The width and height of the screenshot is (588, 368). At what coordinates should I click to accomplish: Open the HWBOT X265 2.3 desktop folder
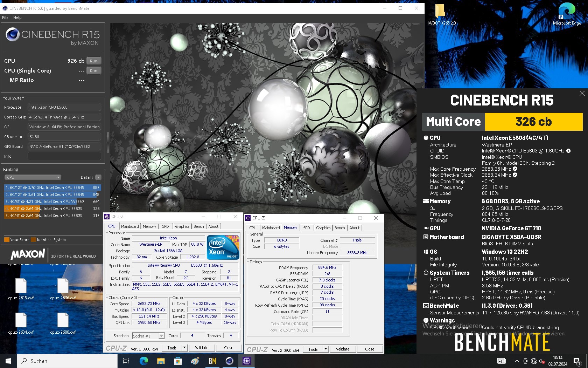click(440, 14)
